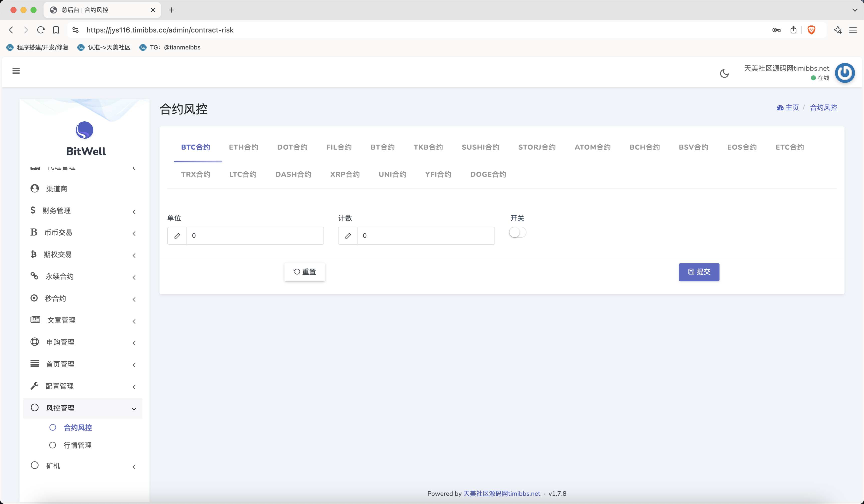Screen dimensions: 864x504
Task: Go back with browser back arrow
Action: coord(11,30)
